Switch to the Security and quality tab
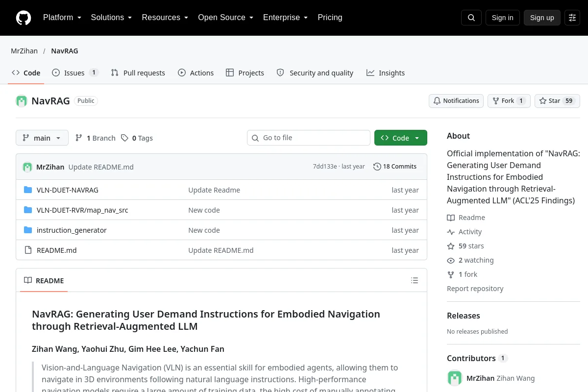Image resolution: width=588 pixels, height=392 pixels. (315, 73)
